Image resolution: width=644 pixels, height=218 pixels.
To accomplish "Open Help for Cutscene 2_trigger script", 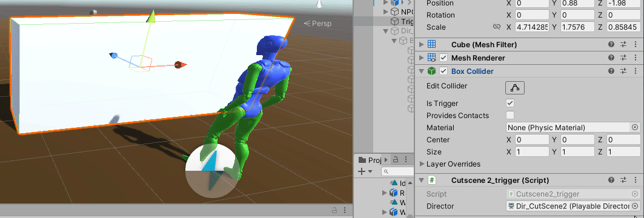I will coord(611,180).
